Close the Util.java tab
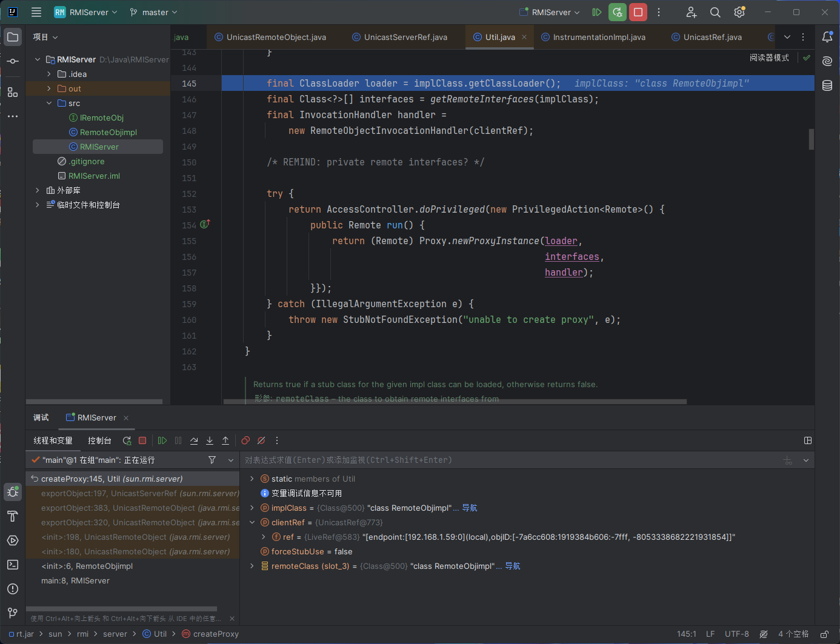The image size is (840, 644). pos(524,37)
